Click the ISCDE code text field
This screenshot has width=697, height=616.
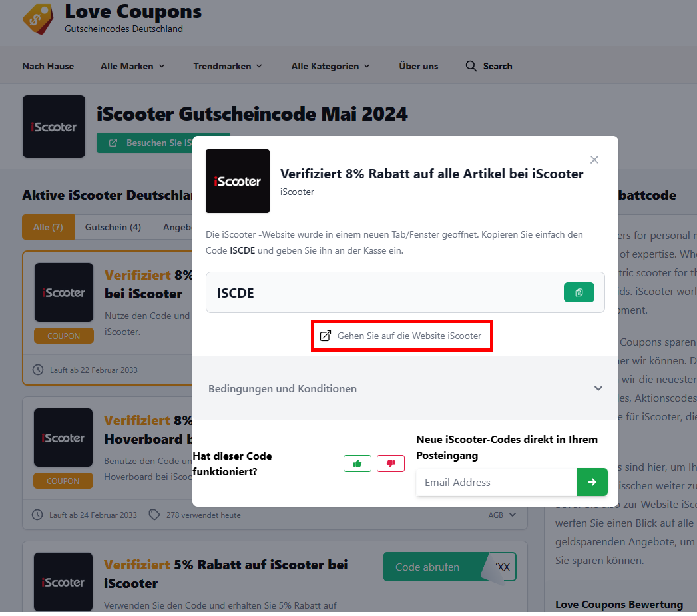(x=405, y=292)
